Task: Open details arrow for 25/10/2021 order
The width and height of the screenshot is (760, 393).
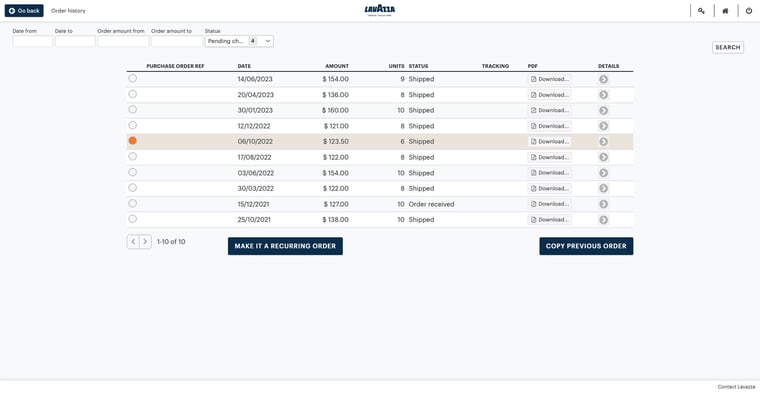Action: coord(603,220)
